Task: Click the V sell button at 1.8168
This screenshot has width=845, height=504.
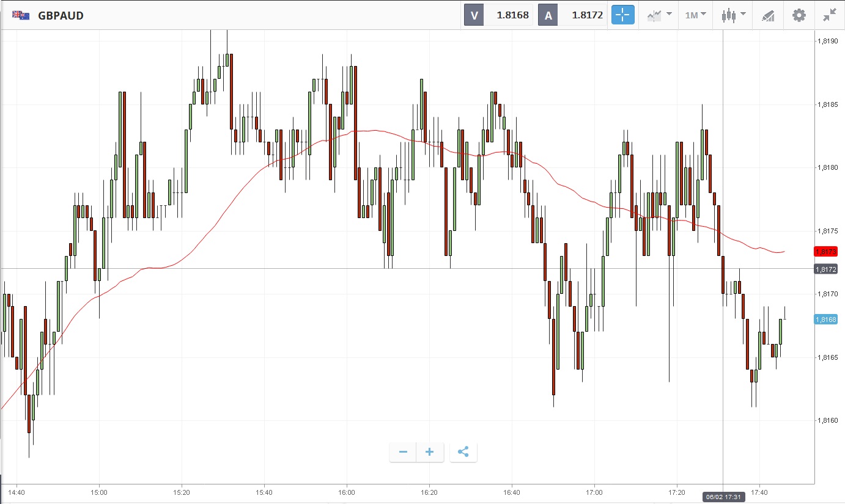Action: [x=498, y=15]
